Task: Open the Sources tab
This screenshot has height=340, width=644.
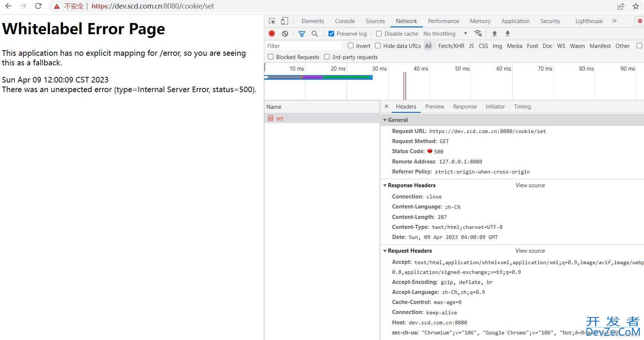Action: pos(375,21)
